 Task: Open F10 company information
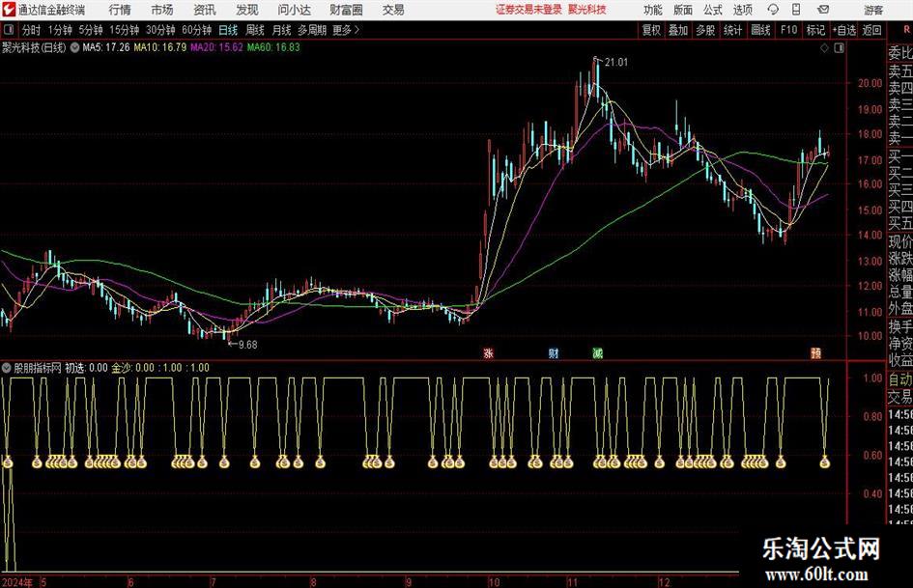pos(788,30)
